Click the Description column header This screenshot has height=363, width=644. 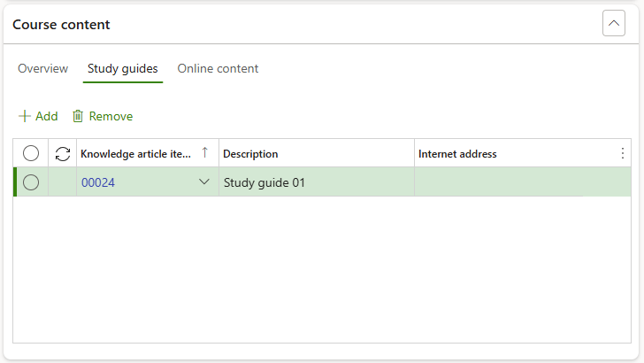(x=250, y=153)
